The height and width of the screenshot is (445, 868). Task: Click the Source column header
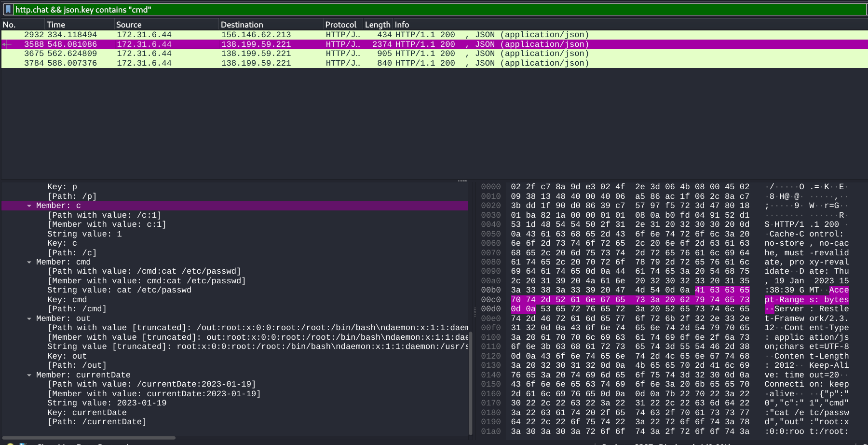[129, 25]
